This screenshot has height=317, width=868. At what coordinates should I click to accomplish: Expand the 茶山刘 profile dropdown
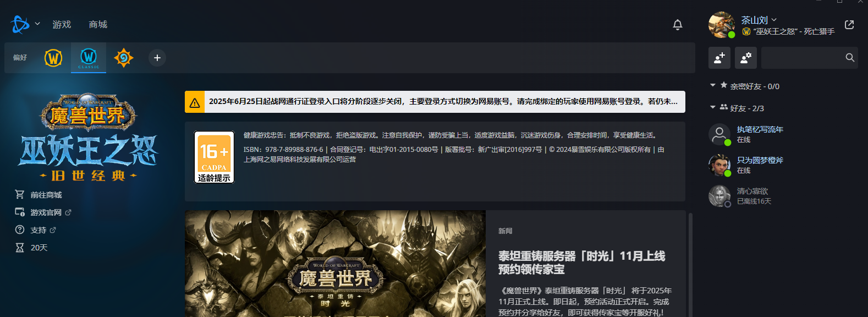coord(759,20)
